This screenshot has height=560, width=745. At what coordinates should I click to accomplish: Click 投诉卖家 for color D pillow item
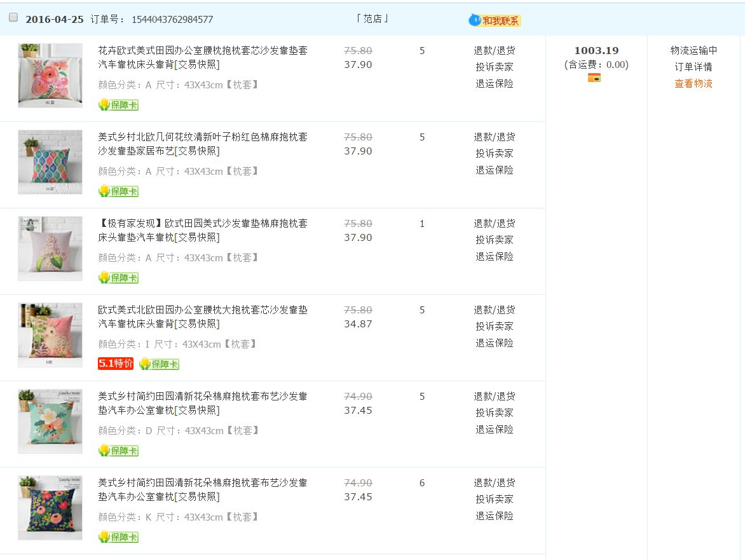point(495,413)
